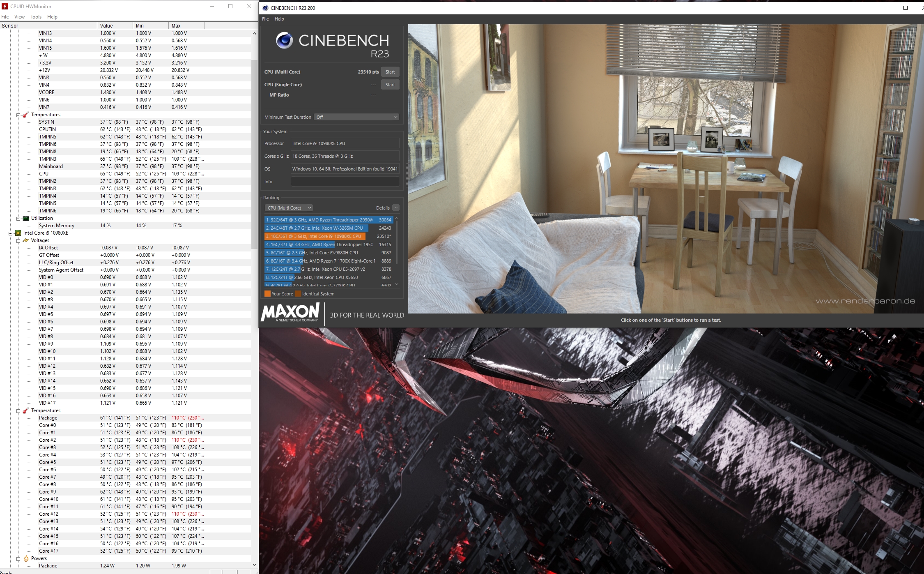
Task: Click the orange Your Score swatch
Action: (267, 294)
